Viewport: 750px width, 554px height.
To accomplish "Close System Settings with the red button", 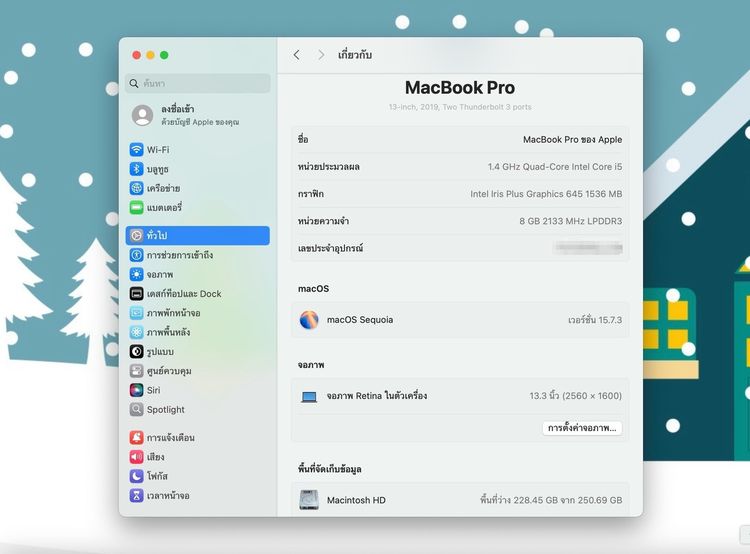I will click(137, 55).
